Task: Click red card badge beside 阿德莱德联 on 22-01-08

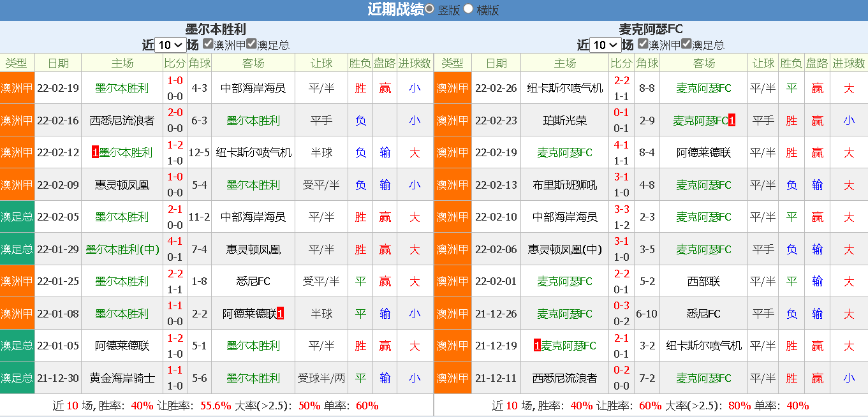Action: tap(280, 314)
